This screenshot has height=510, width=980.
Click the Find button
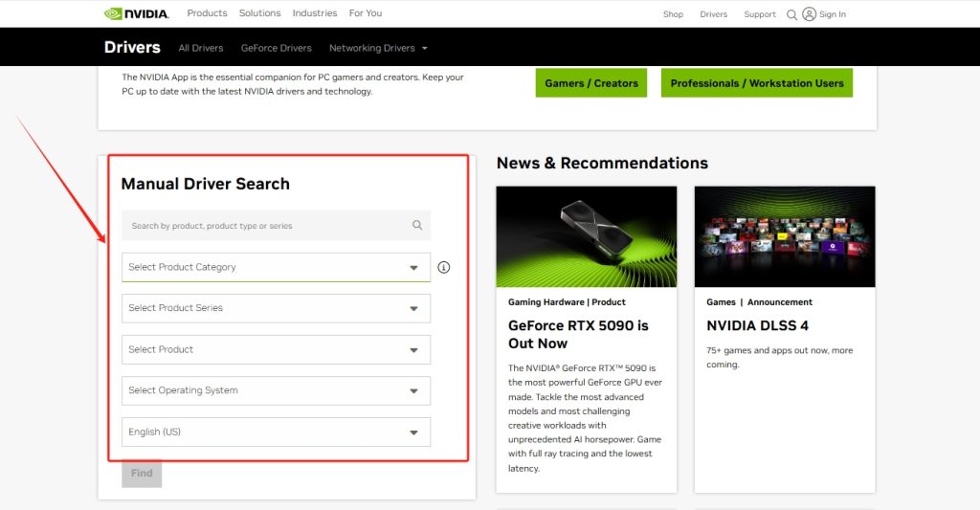(142, 473)
